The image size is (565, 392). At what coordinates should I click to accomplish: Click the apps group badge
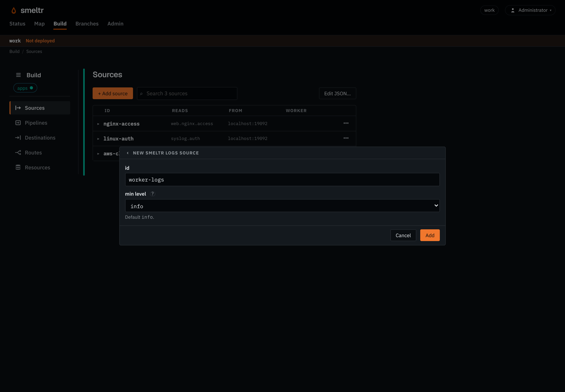click(x=25, y=88)
